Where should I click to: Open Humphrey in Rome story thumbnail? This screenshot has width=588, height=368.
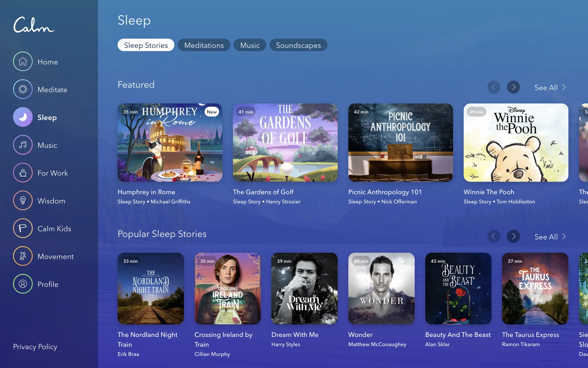coord(170,143)
